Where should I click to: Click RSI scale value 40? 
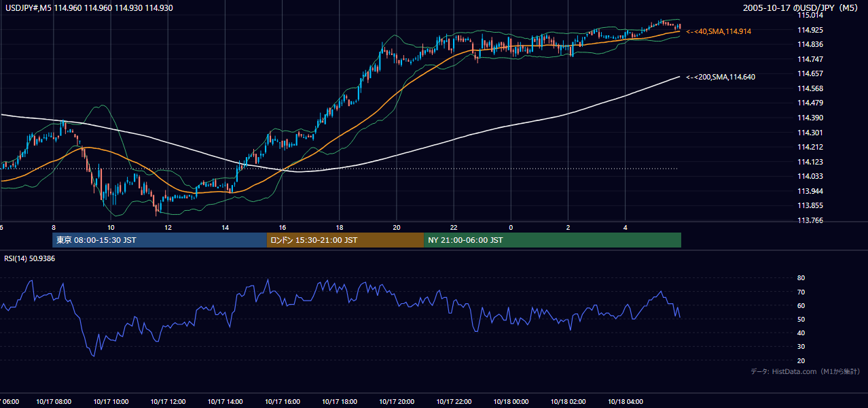[801, 333]
